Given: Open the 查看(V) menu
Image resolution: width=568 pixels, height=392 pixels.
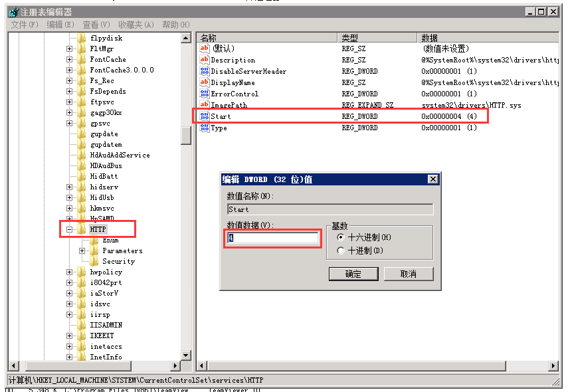Looking at the screenshot, I should pos(96,25).
